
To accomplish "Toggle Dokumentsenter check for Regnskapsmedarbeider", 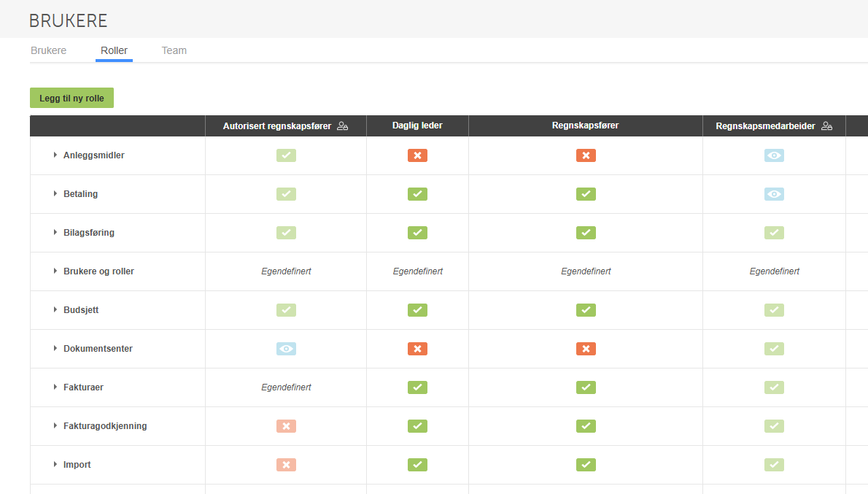I will point(774,349).
